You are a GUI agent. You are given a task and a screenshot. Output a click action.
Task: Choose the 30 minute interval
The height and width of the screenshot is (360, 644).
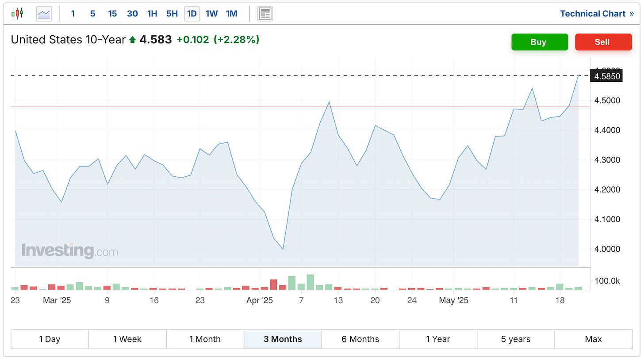pyautogui.click(x=132, y=14)
